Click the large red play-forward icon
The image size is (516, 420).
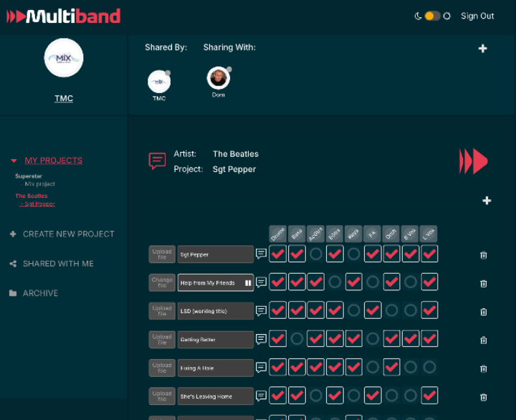coord(473,161)
